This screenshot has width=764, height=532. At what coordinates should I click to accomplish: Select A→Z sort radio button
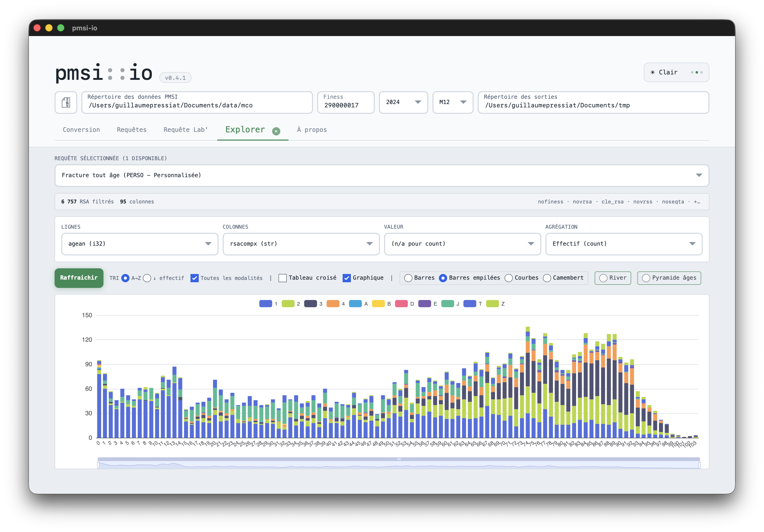125,278
